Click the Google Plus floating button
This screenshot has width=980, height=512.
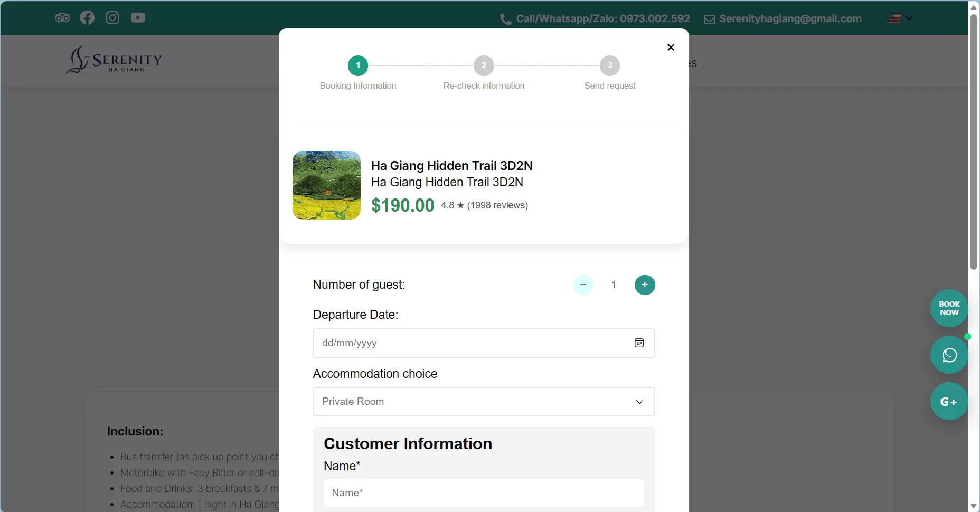pyautogui.click(x=949, y=401)
